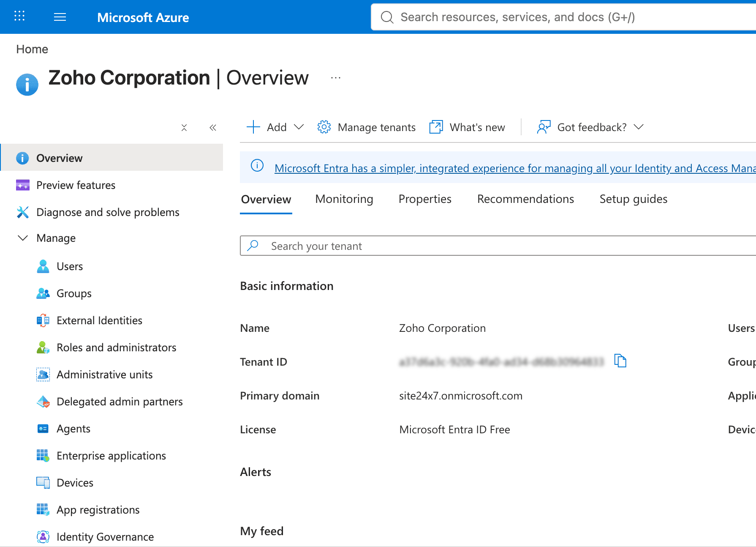The width and height of the screenshot is (756, 547).
Task: Open the portal hamburger menu
Action: point(60,17)
